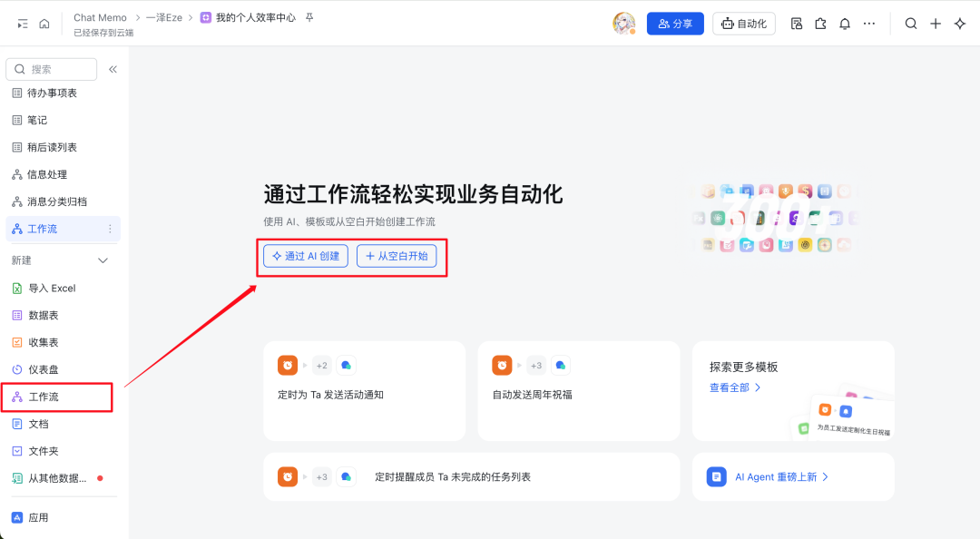This screenshot has width=980, height=539.
Task: Collapse the left sidebar with double-arrow
Action: 113,68
